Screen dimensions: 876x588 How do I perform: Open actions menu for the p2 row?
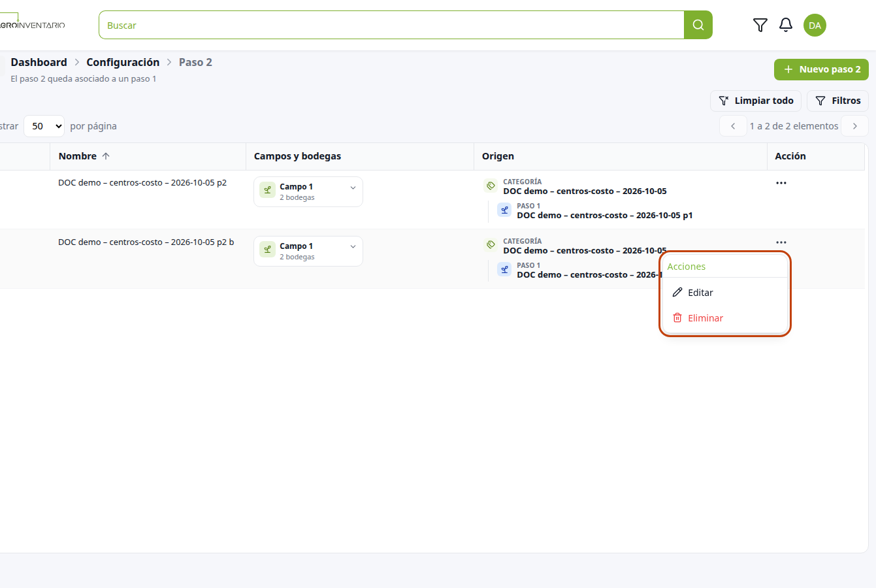coord(781,183)
